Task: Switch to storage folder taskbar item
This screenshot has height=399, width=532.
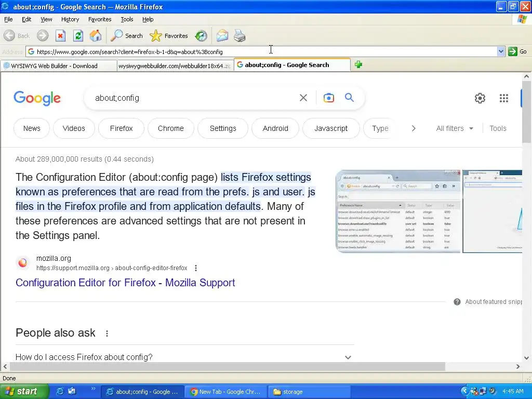Action: click(309, 392)
